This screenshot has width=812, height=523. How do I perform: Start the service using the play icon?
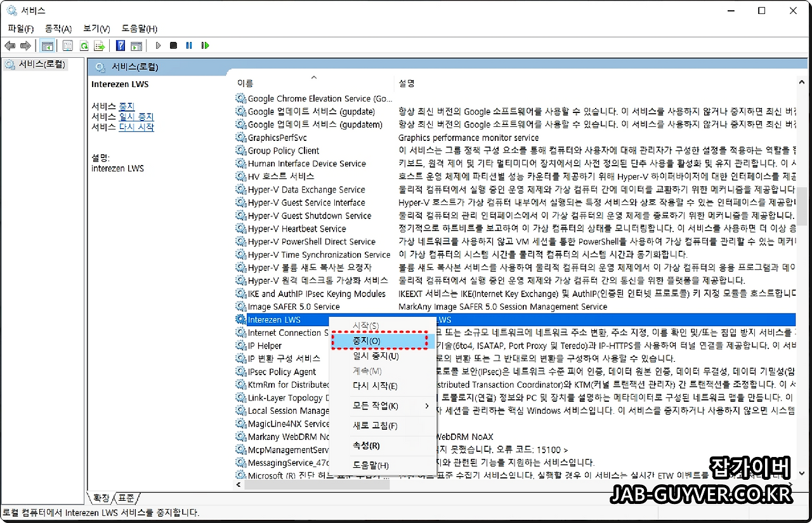(x=158, y=45)
